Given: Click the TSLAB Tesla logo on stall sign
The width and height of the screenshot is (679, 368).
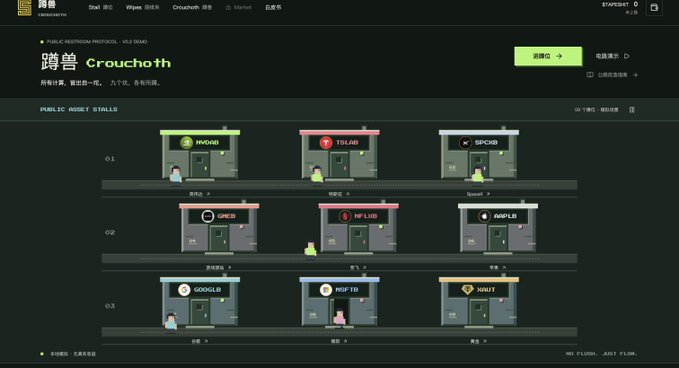Looking at the screenshot, I should (x=326, y=142).
